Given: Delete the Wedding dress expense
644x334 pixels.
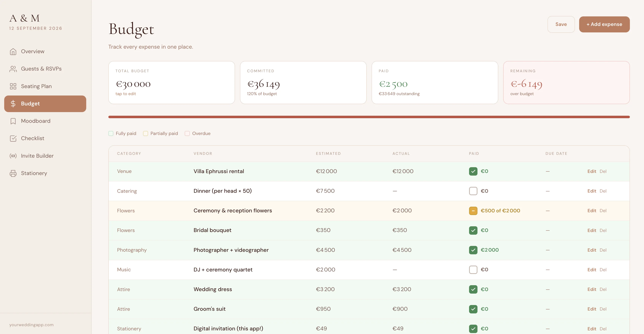Looking at the screenshot, I should coord(603,290).
